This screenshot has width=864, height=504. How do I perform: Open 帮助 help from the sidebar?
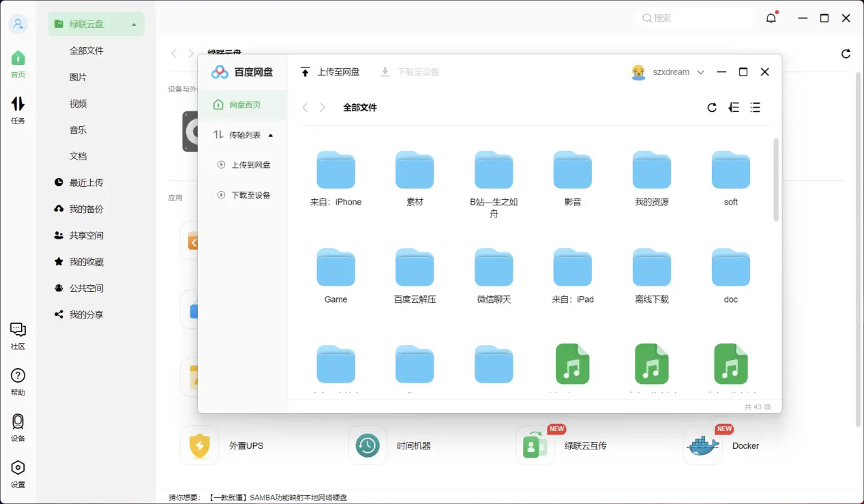[18, 381]
